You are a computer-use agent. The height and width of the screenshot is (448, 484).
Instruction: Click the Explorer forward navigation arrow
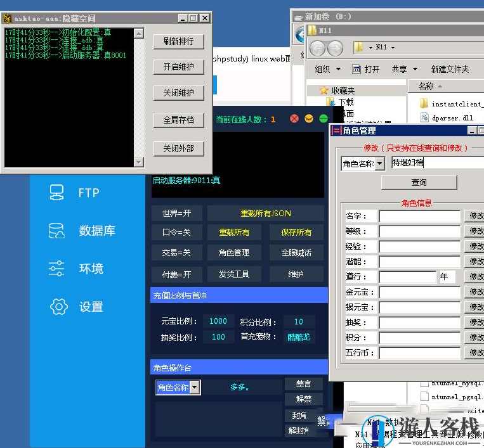pos(335,48)
